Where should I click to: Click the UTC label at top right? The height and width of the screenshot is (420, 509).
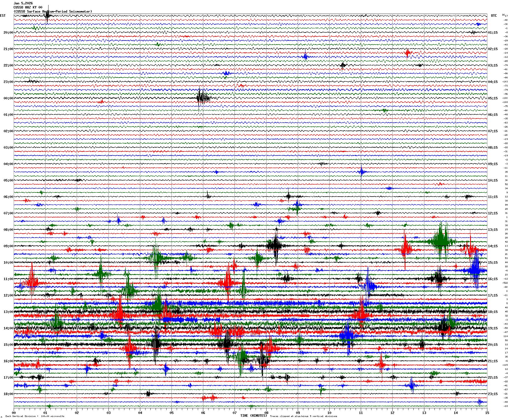tap(494, 16)
